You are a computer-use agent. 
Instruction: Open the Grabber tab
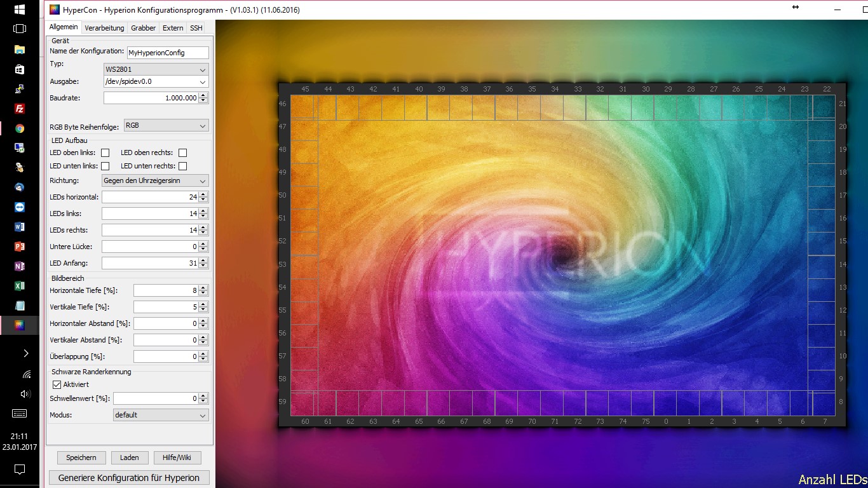tap(143, 28)
